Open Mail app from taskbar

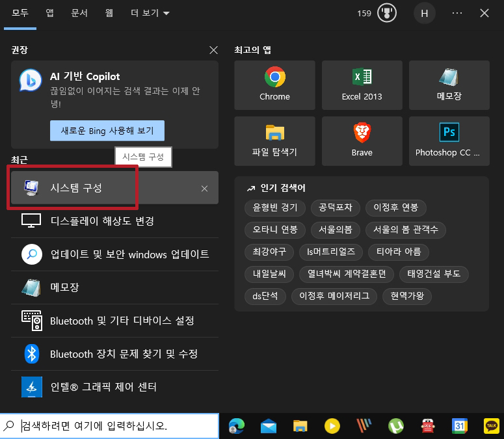pos(269,426)
